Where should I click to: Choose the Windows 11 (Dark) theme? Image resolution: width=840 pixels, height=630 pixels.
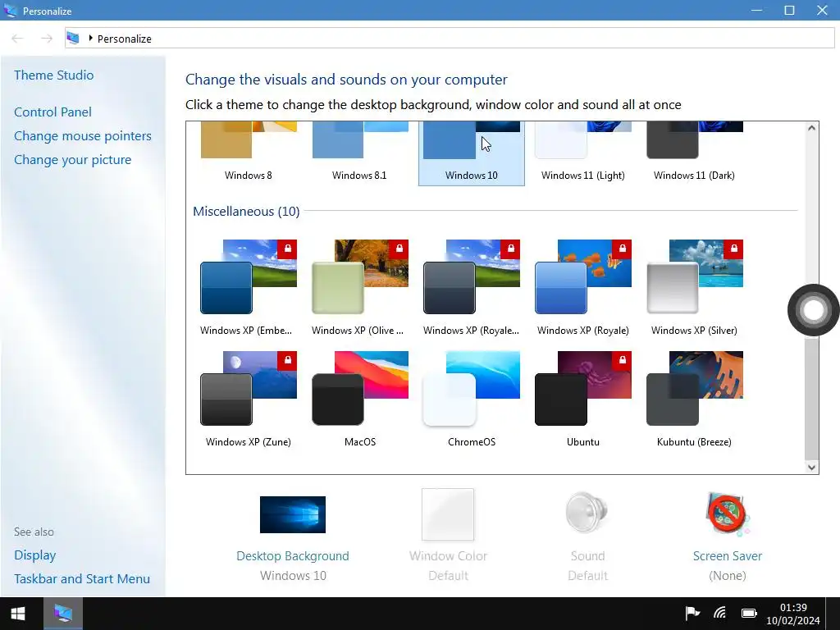point(694,153)
